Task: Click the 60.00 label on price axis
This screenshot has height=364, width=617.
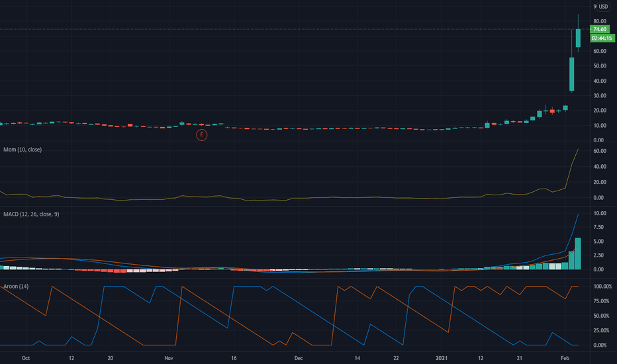Action: (x=600, y=51)
